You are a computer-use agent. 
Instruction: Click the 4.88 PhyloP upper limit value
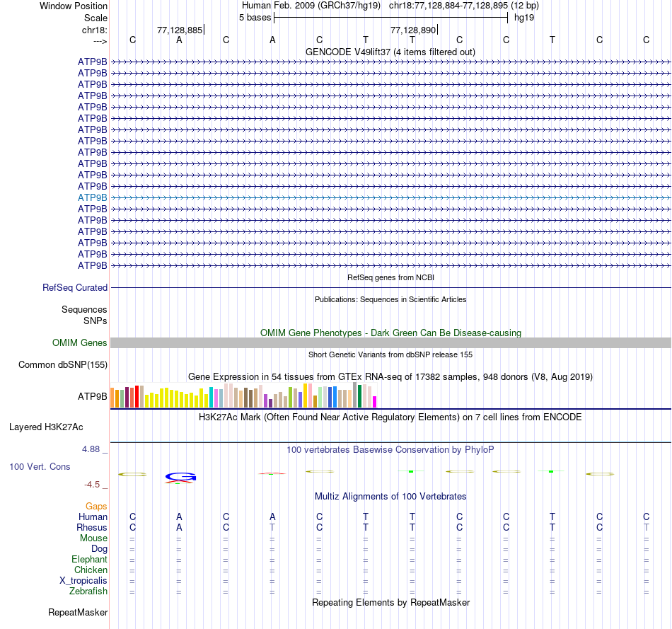coord(91,449)
